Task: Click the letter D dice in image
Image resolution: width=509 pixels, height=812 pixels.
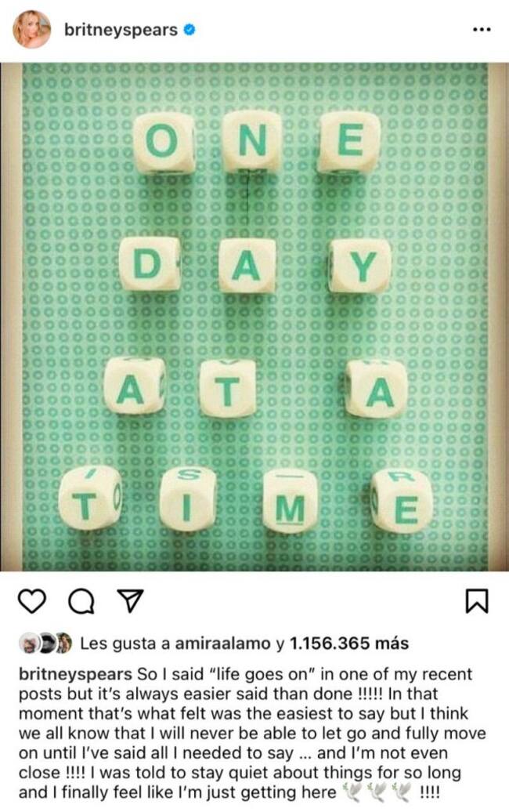Action: (150, 263)
